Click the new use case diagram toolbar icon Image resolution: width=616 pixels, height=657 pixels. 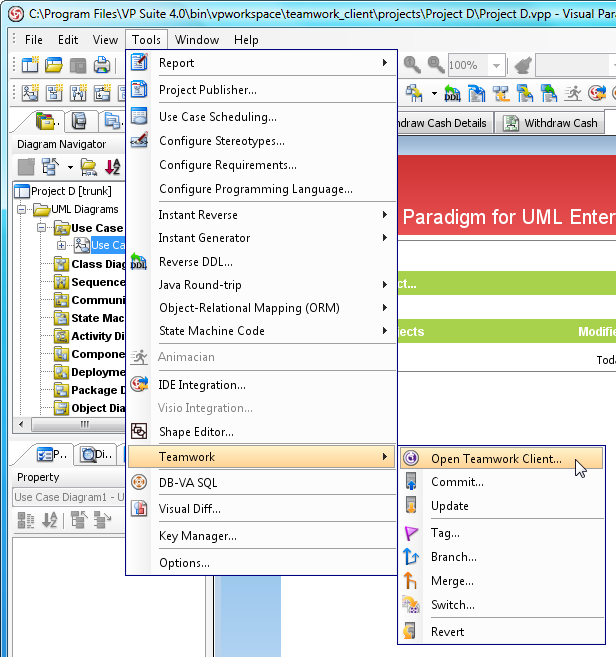[30, 93]
